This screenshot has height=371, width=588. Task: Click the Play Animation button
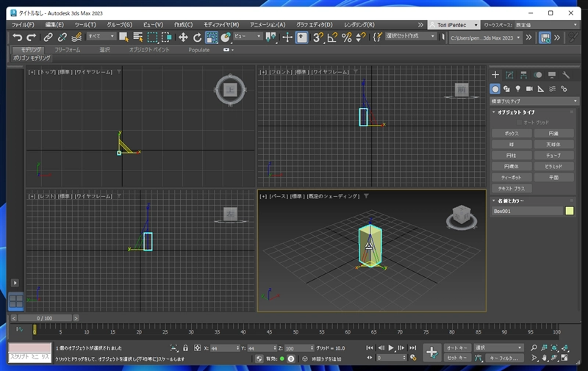pos(391,347)
